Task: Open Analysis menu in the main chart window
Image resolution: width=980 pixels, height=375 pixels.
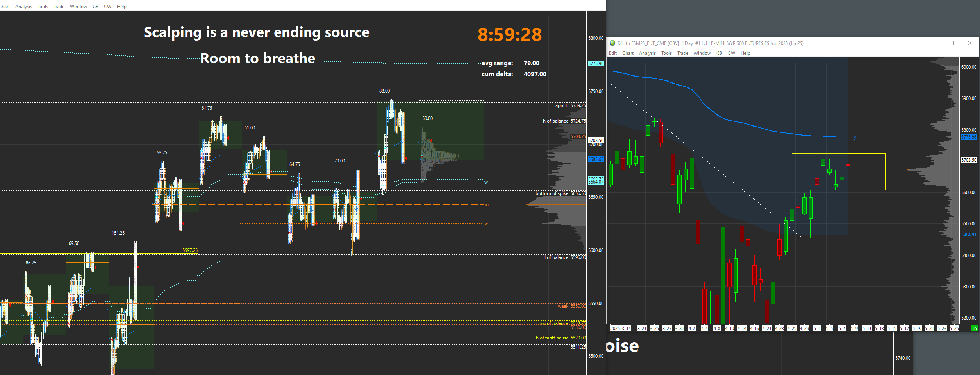Action: (23, 7)
